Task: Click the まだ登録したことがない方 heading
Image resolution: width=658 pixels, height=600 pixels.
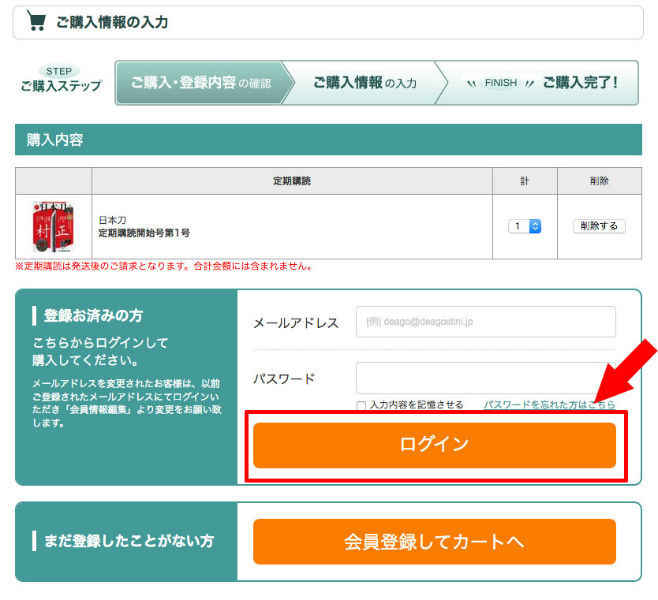Action: tap(128, 541)
